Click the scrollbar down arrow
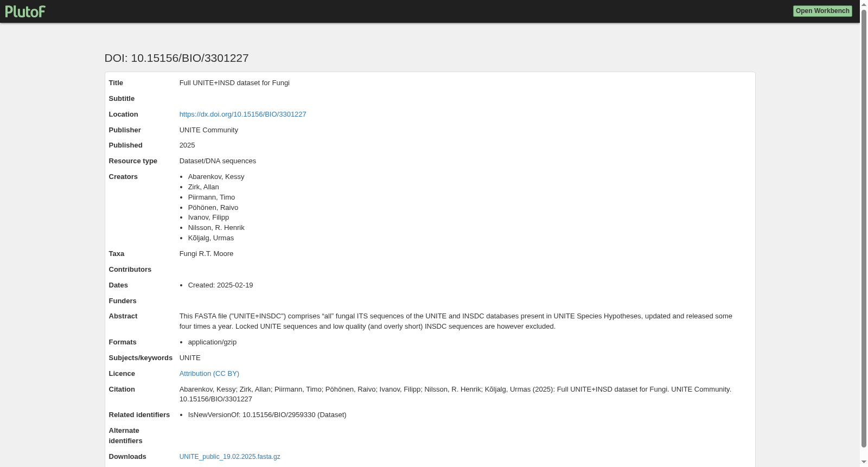868x467 pixels. [864, 462]
